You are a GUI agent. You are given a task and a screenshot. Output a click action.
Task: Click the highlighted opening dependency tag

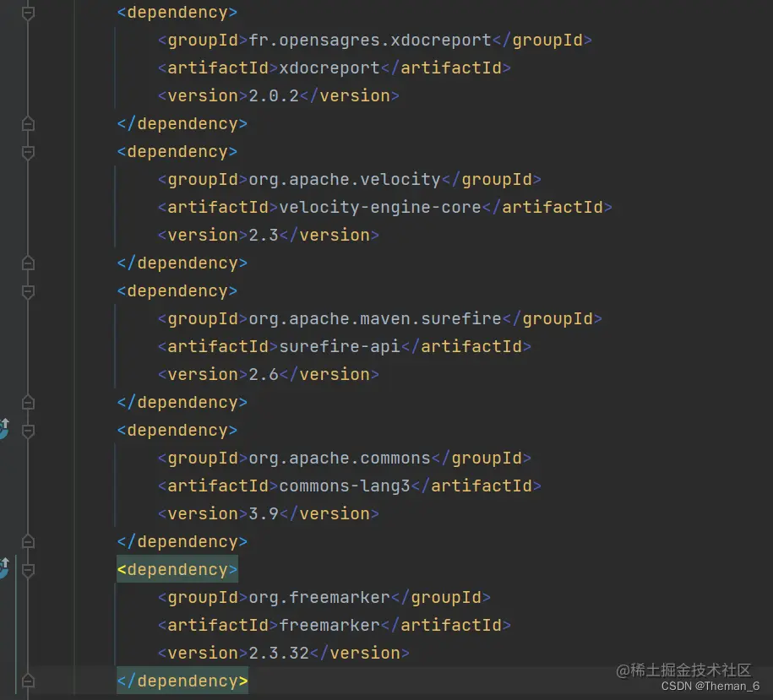pyautogui.click(x=177, y=569)
